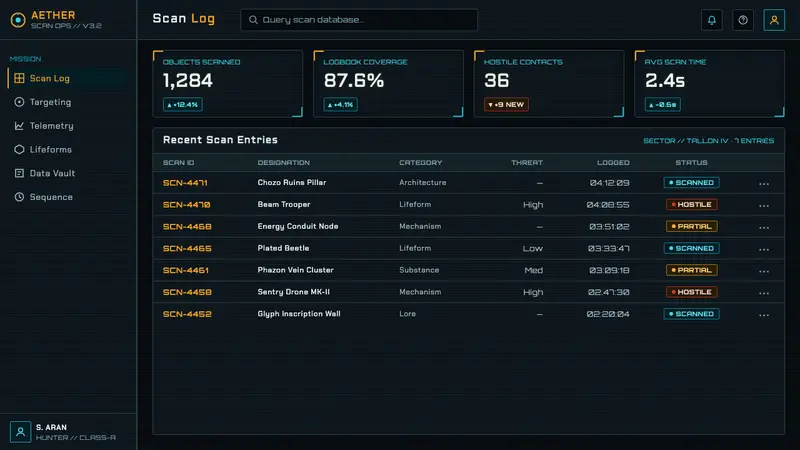Click the Scan Log grid icon

point(19,78)
